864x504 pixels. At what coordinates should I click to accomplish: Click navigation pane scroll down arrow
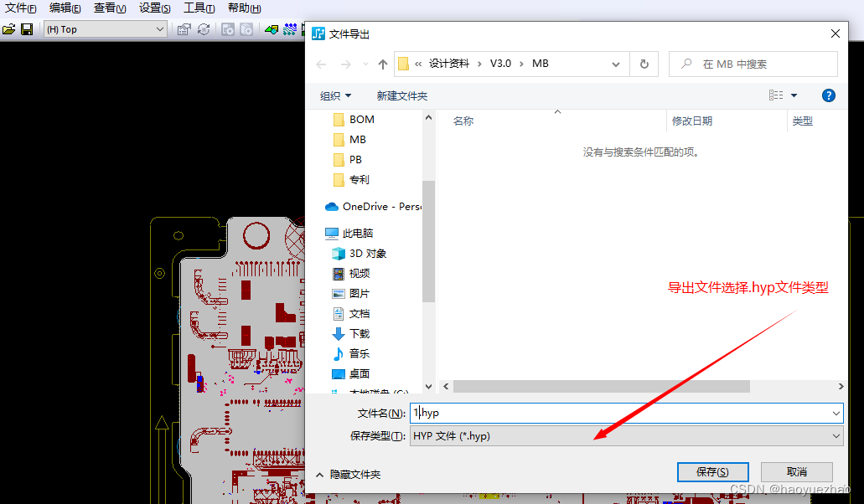click(429, 387)
